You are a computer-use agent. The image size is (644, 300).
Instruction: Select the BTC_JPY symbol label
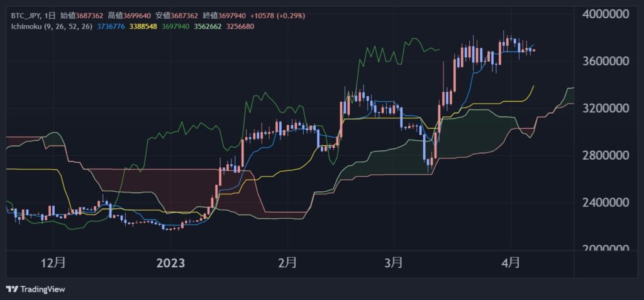pyautogui.click(x=25, y=16)
